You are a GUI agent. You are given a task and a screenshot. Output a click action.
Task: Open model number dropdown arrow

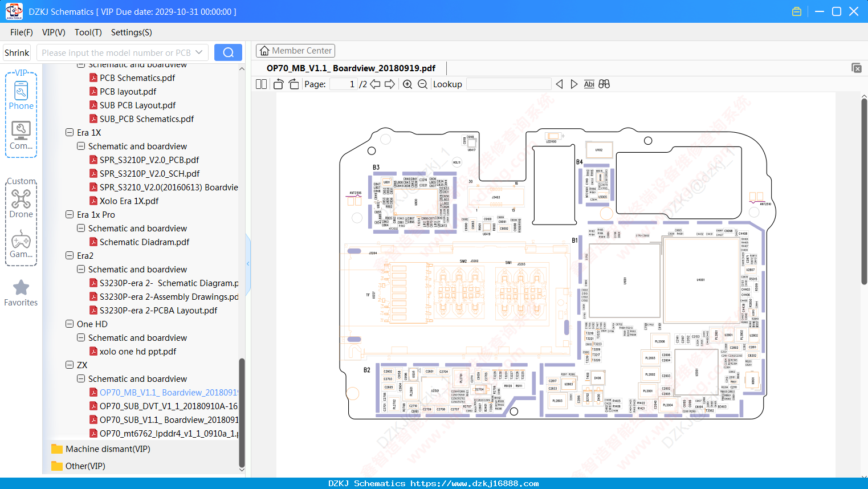(199, 52)
